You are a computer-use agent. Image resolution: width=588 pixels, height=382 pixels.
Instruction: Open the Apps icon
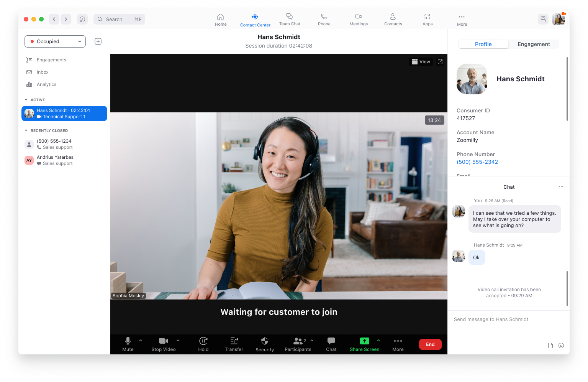click(x=427, y=19)
